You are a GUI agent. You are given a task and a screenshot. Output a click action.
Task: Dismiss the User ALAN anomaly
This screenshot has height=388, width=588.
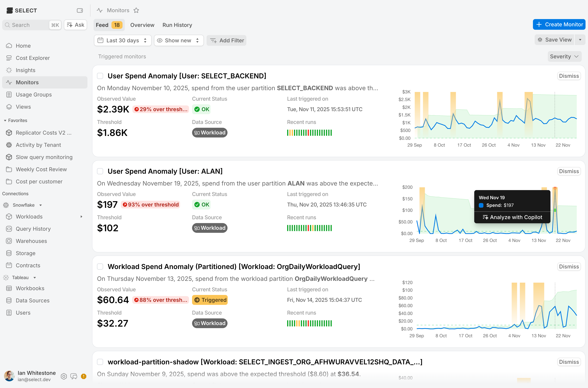569,171
